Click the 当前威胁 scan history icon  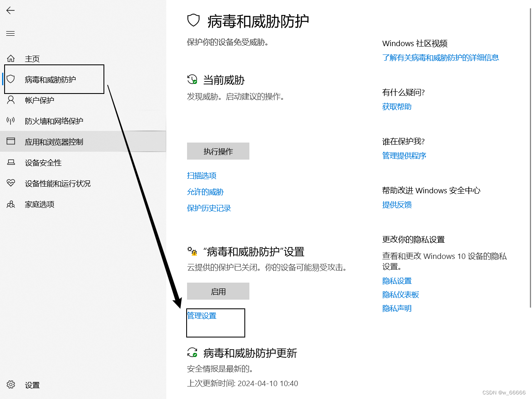[x=192, y=79]
